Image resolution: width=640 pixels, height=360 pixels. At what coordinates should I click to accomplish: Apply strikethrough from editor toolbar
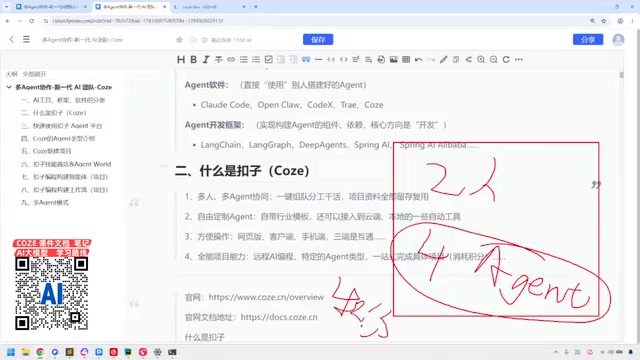pos(218,60)
